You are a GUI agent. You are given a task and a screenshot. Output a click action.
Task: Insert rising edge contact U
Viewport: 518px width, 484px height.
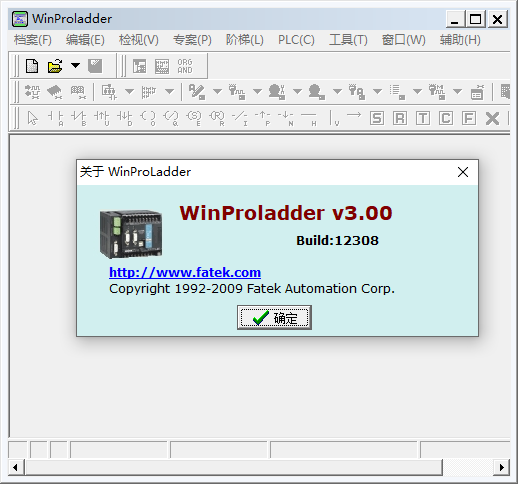pos(102,118)
